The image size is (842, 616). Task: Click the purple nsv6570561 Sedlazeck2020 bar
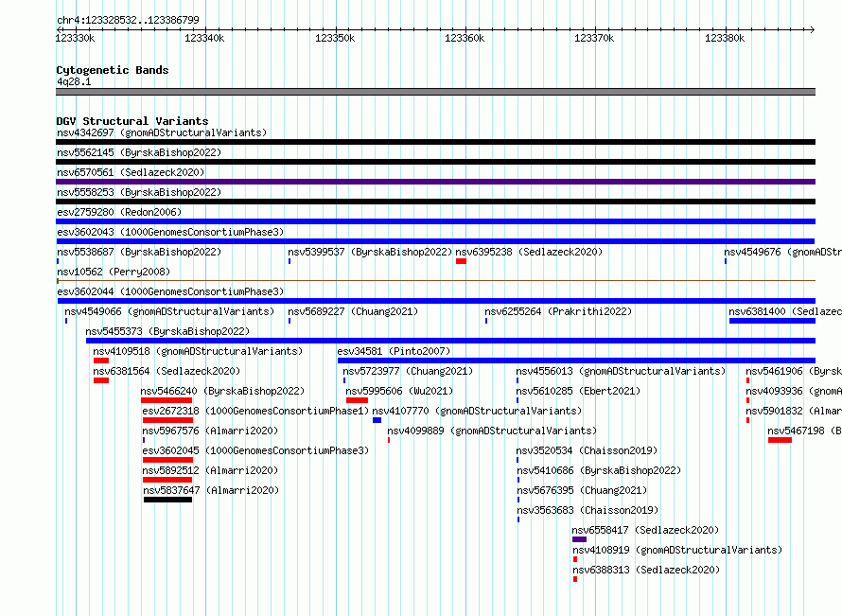point(435,182)
